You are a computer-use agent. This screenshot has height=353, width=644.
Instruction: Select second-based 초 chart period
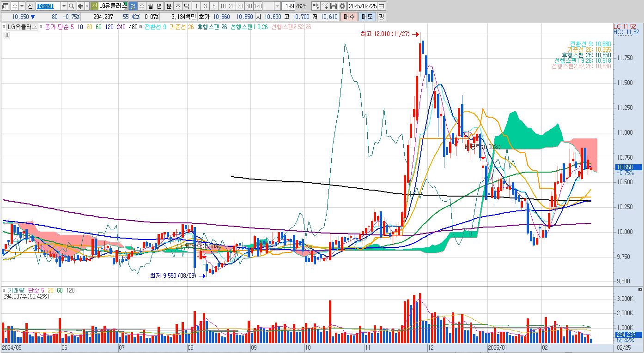[x=177, y=6]
